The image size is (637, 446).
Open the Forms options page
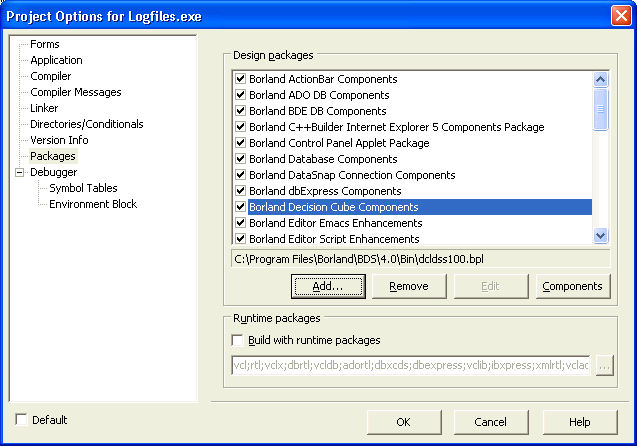click(x=45, y=44)
